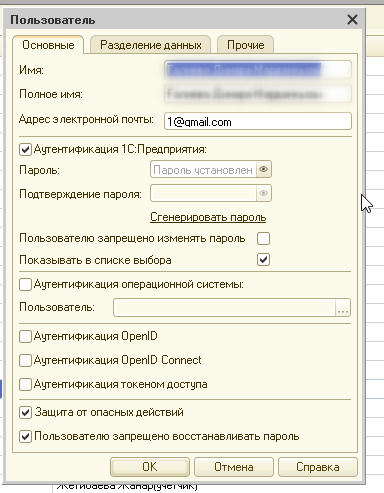Click the Сгенерировать пароль link
Screen dimensions: 384x493
coord(208,217)
